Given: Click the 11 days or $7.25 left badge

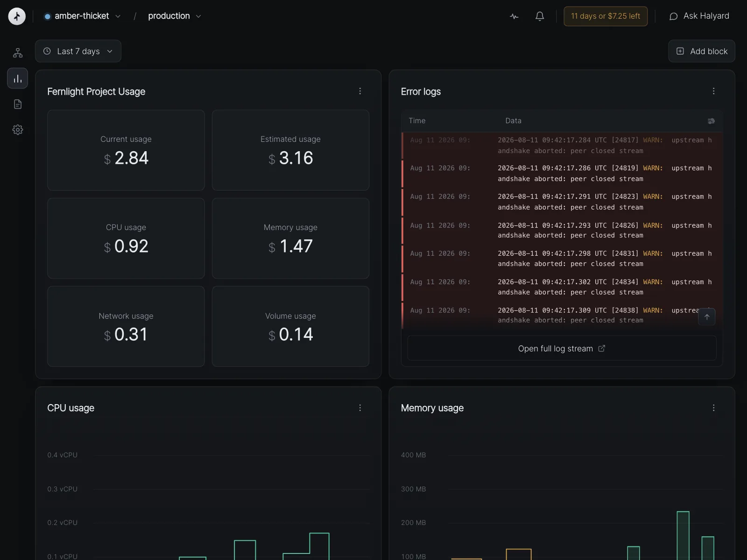Looking at the screenshot, I should (606, 16).
